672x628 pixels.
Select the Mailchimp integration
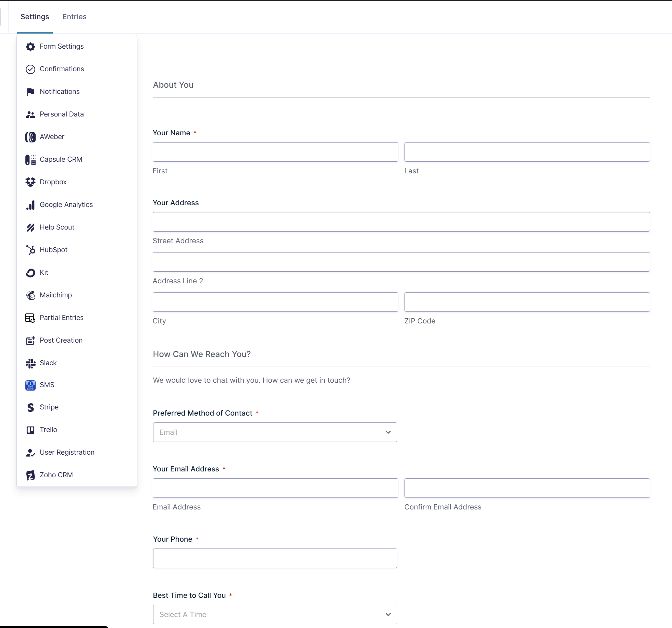[55, 295]
